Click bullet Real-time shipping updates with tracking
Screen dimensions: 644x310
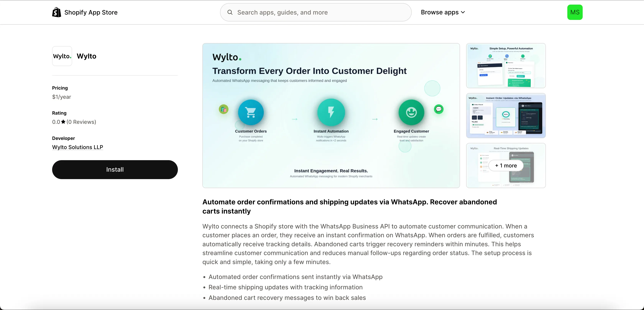pyautogui.click(x=286, y=287)
